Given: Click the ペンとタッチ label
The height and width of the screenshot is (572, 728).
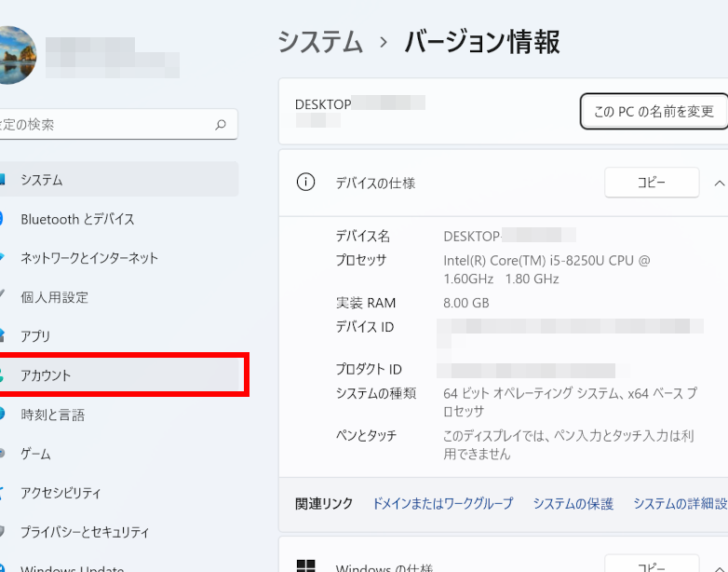Looking at the screenshot, I should (x=366, y=435).
